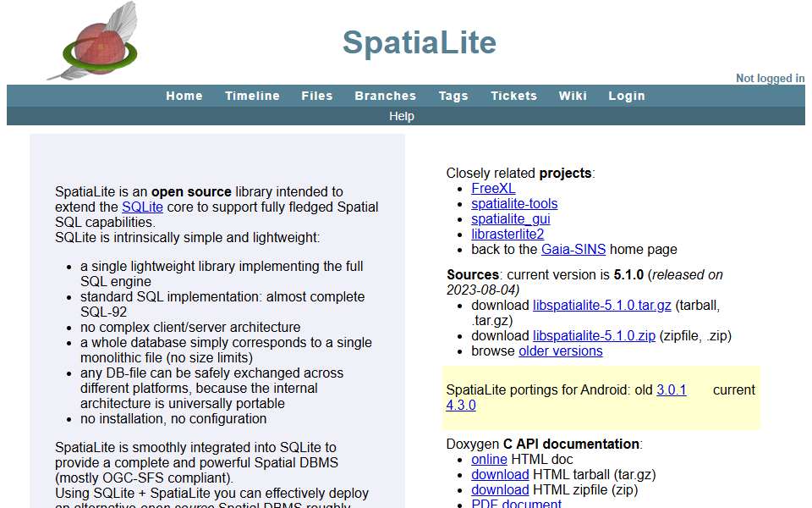Follow the SQLite link in intro text
The width and height of the screenshot is (812, 508).
coord(142,207)
